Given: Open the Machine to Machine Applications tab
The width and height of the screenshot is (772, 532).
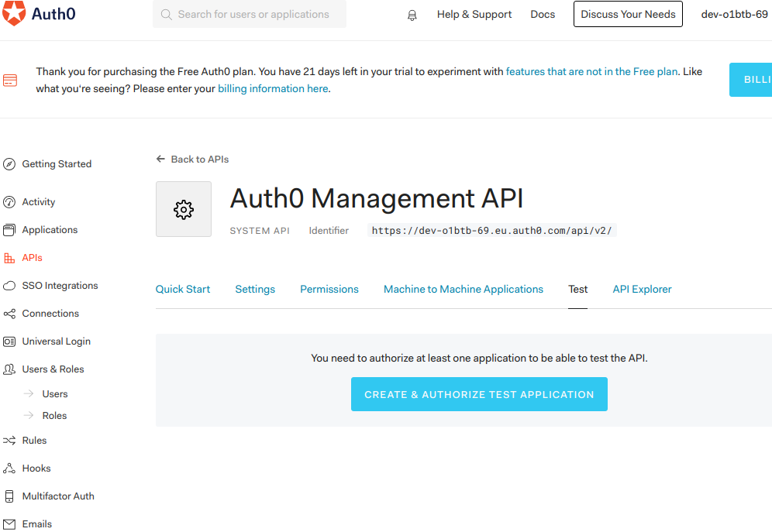Looking at the screenshot, I should (464, 290).
